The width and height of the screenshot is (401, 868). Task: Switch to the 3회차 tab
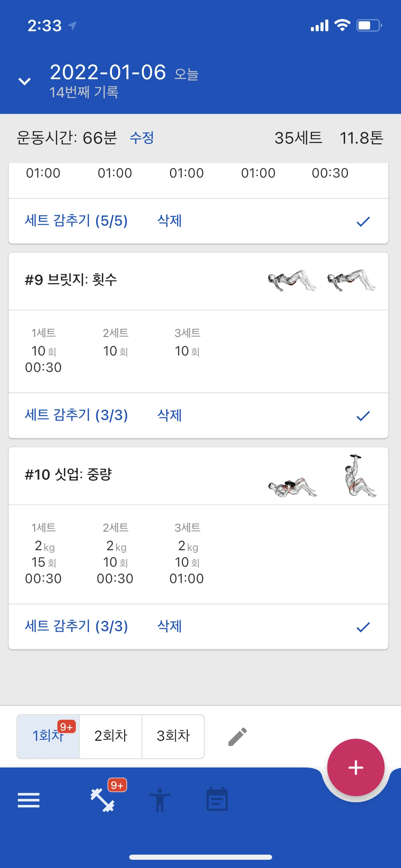173,736
